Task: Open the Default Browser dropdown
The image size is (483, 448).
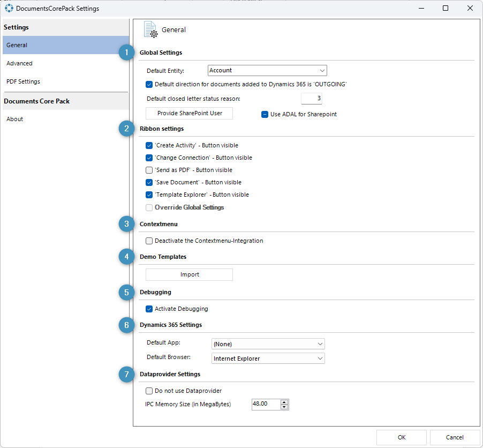Action: coord(268,359)
